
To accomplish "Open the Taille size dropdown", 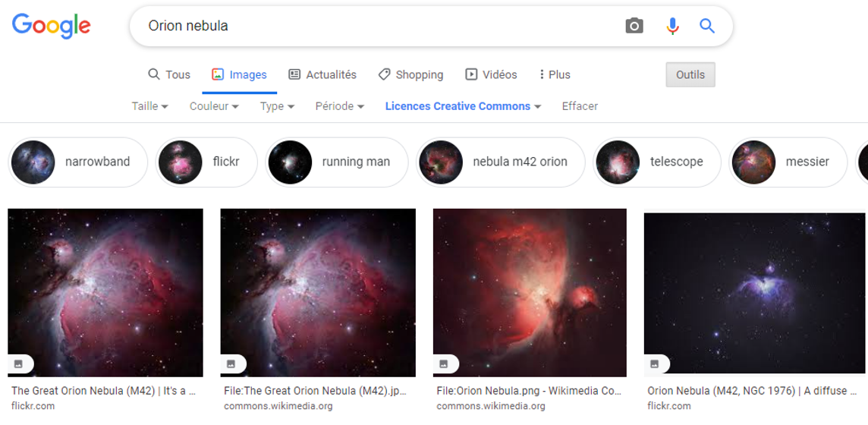I will coord(149,106).
